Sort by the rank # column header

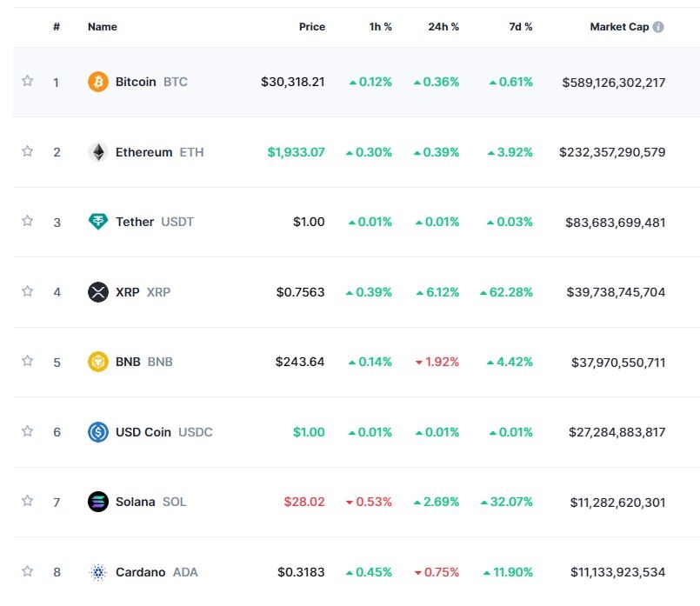click(x=57, y=27)
